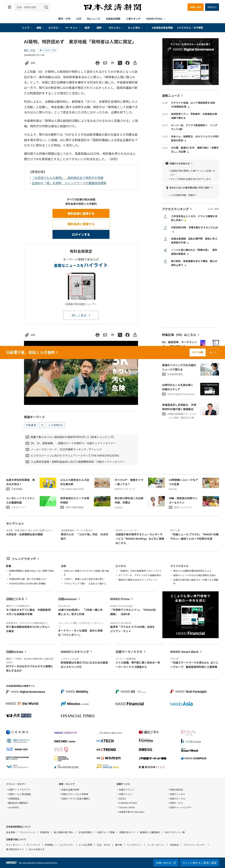Click the 詳しく見る button
This screenshot has height=868, width=225.
[81, 315]
